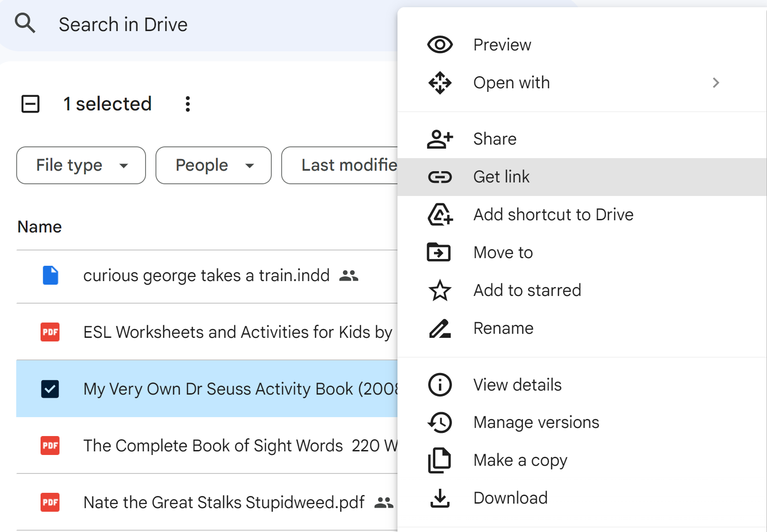
Task: Clear selection using the 1 selected checkbox
Action: click(31, 104)
